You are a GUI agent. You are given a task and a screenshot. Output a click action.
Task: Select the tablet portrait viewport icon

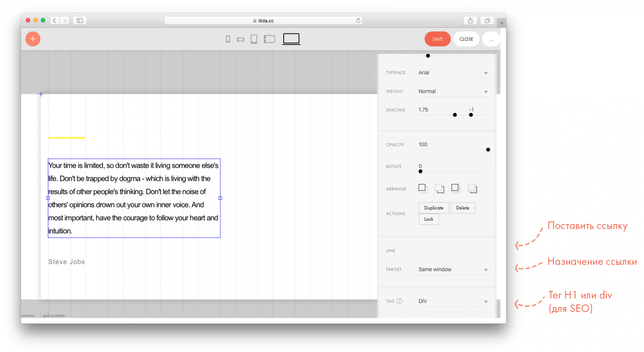point(254,39)
